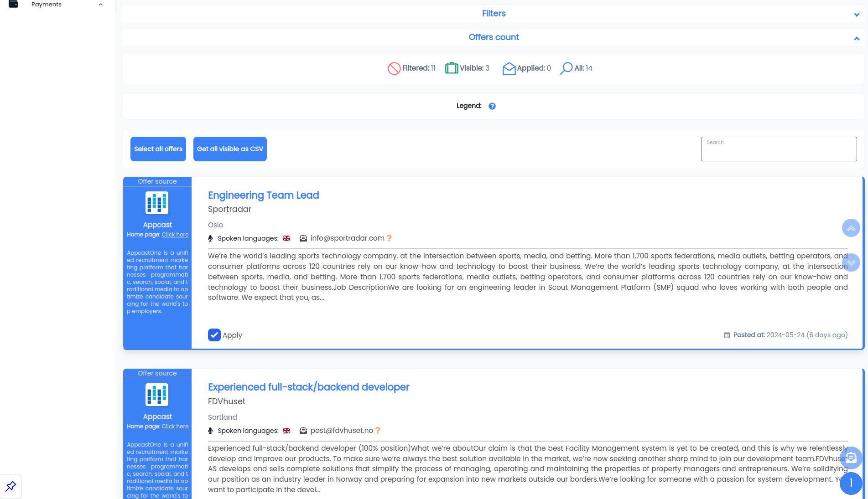Click the 'Applied: 0' count text

[534, 68]
